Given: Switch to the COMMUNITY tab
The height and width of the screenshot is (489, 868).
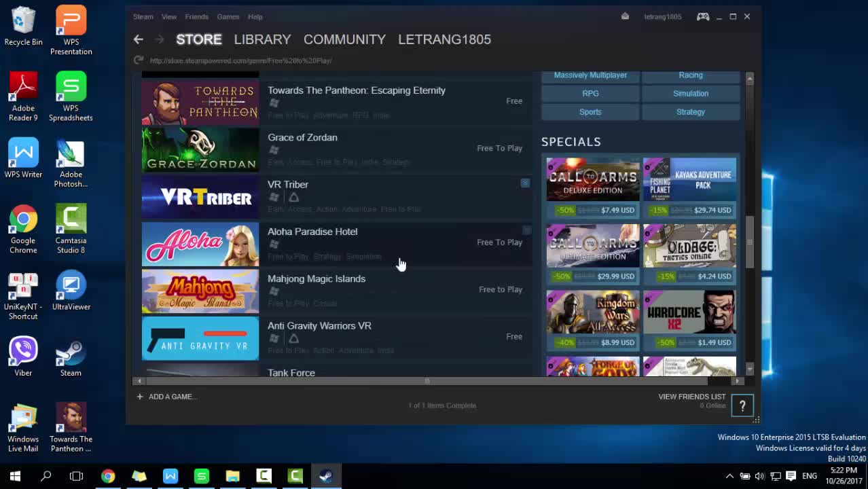Looking at the screenshot, I should click(344, 39).
